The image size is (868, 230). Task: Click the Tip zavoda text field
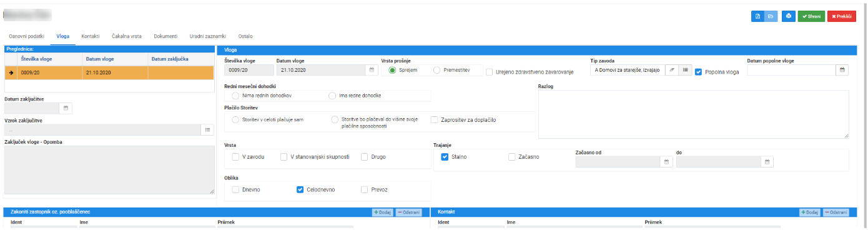click(627, 70)
